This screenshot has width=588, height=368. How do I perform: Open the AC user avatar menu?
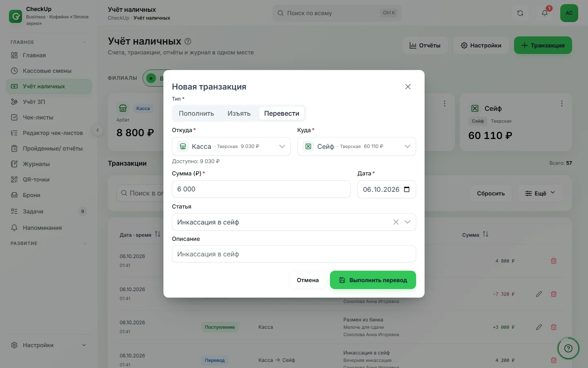tap(569, 13)
